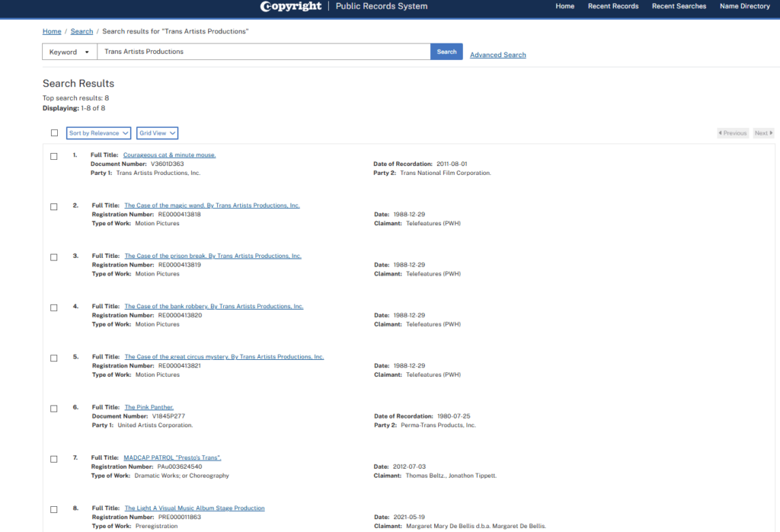Click the Search Results heading

tap(78, 84)
